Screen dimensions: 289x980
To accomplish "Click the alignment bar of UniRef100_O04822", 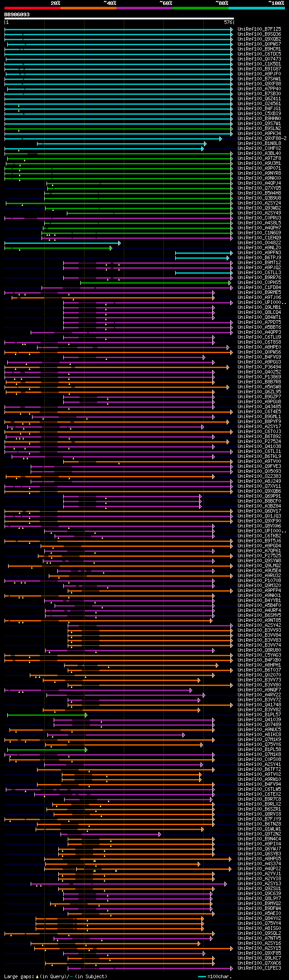I will [63, 243].
